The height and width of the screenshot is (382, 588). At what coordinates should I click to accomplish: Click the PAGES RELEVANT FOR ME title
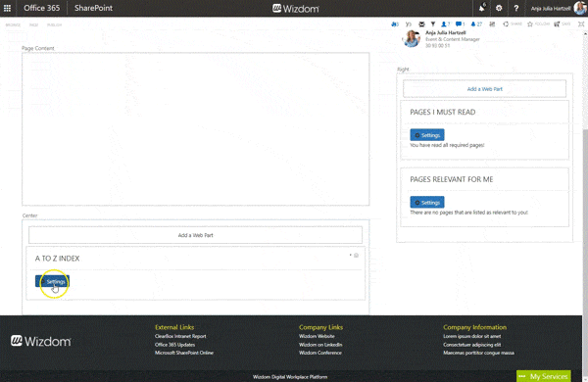452,179
